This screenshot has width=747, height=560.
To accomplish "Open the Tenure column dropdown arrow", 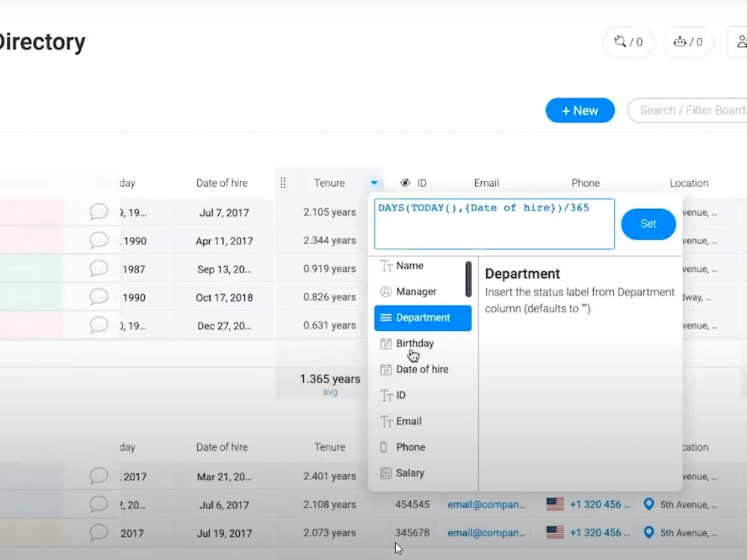I will click(x=374, y=183).
